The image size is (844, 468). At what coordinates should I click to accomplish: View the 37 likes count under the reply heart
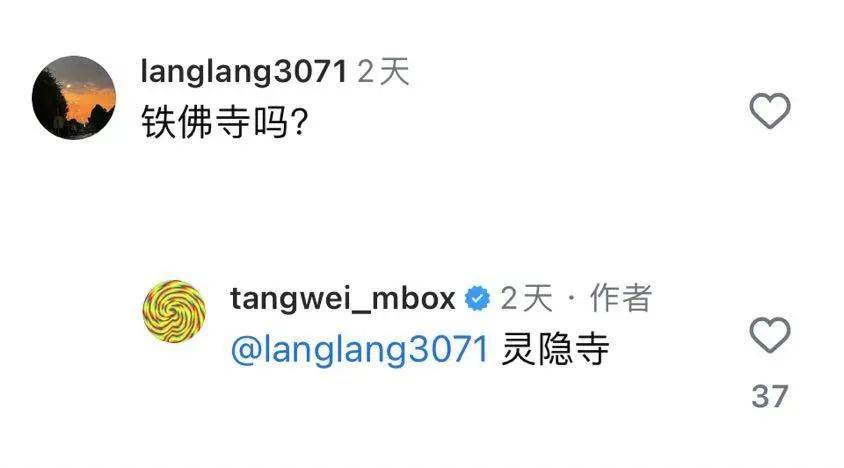[x=770, y=396]
